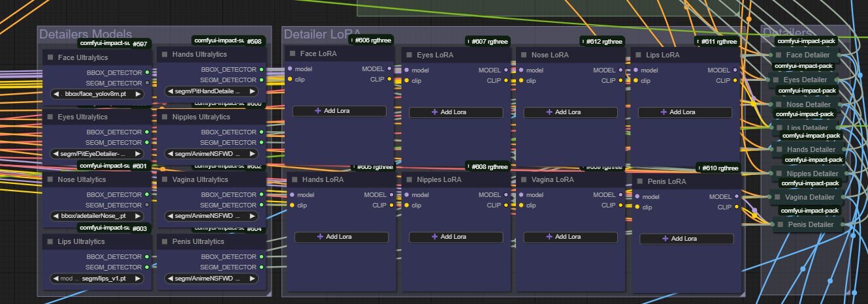This screenshot has width=868, height=304.
Task: Collapse the Hands LoRA node
Action: tap(295, 179)
